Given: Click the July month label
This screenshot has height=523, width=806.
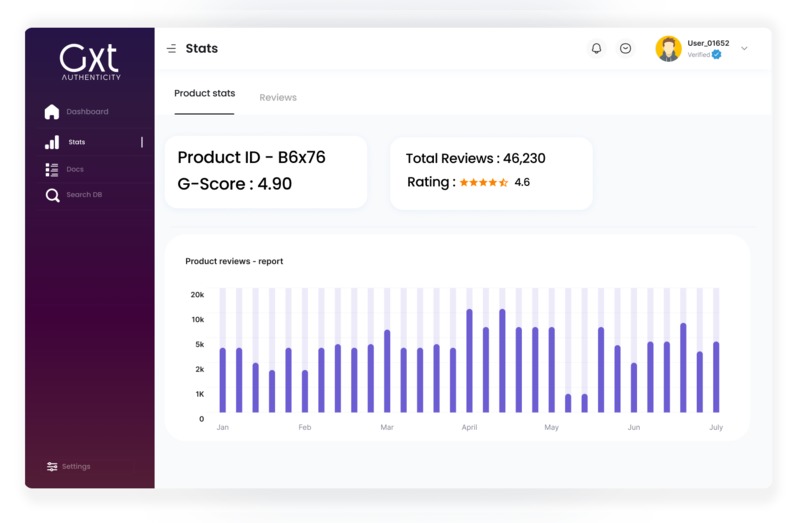Looking at the screenshot, I should point(716,427).
